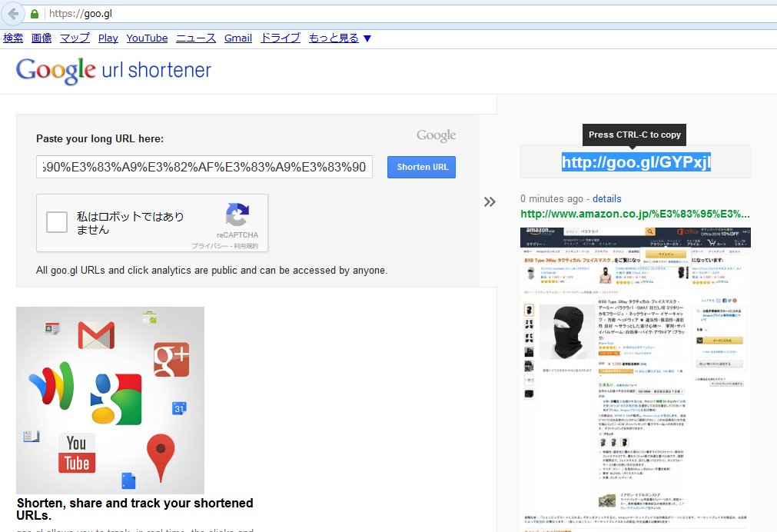777x532 pixels.
Task: Open the ドライブ link in top bar
Action: coord(281,38)
